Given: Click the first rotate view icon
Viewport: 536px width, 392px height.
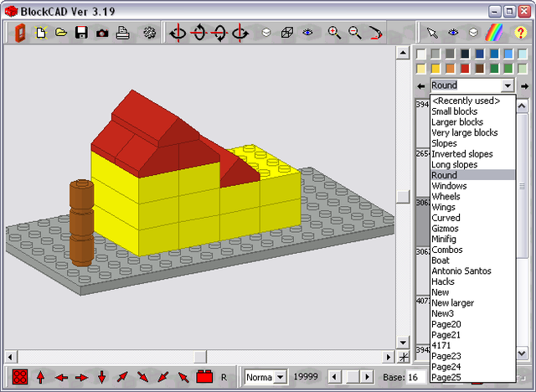Looking at the screenshot, I should pyautogui.click(x=178, y=33).
